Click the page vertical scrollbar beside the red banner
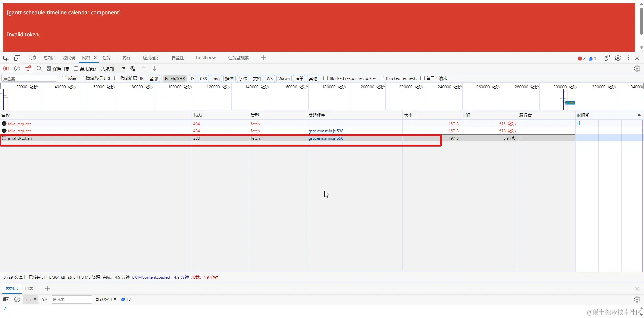The image size is (644, 318). [x=641, y=21]
